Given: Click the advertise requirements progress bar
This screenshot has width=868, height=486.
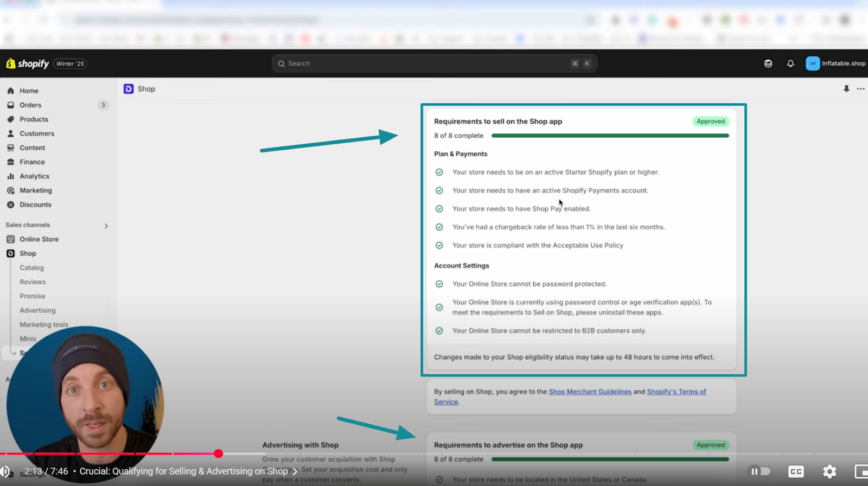Looking at the screenshot, I should 610,459.
